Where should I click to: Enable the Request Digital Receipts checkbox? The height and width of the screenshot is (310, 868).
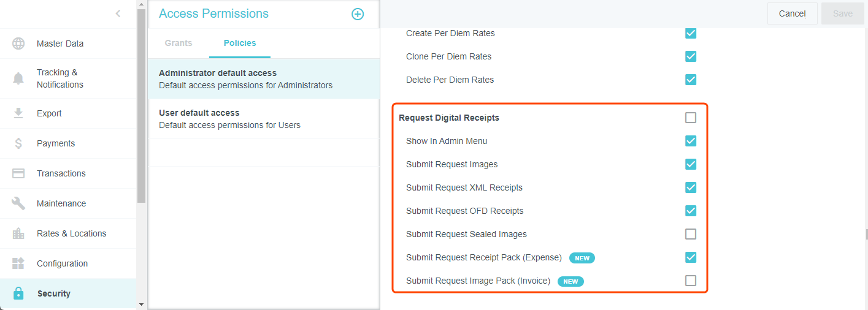(691, 118)
